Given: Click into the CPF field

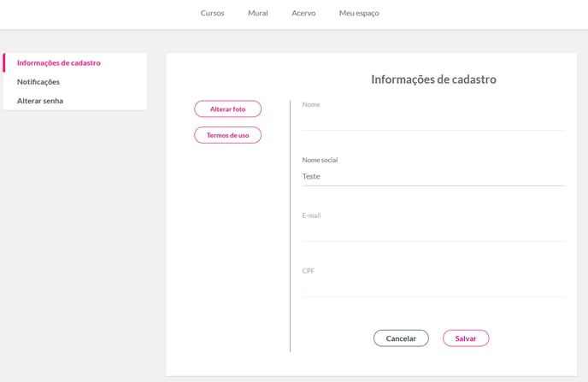Looking at the screenshot, I should pyautogui.click(x=433, y=287).
